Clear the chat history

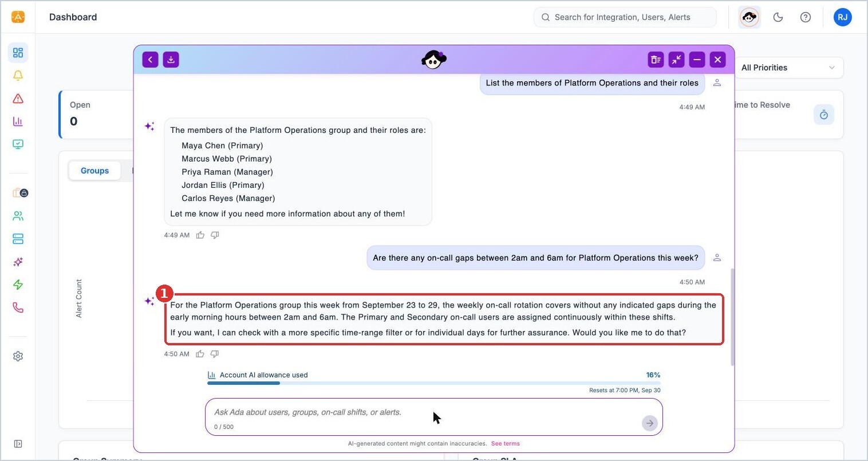[x=656, y=60]
